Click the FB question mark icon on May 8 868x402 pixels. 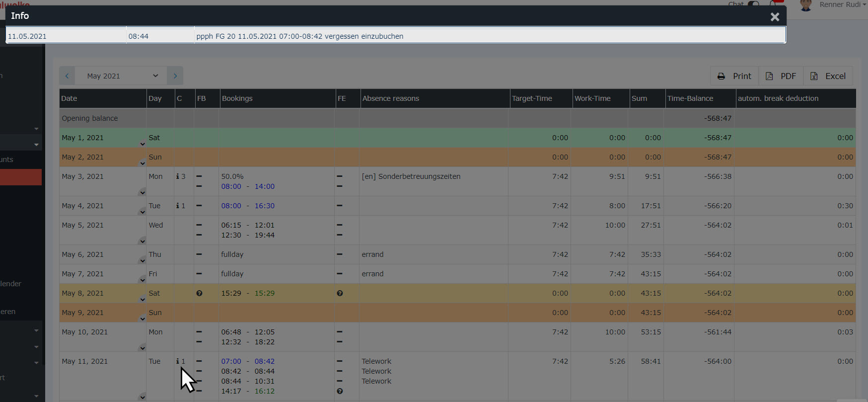199,293
